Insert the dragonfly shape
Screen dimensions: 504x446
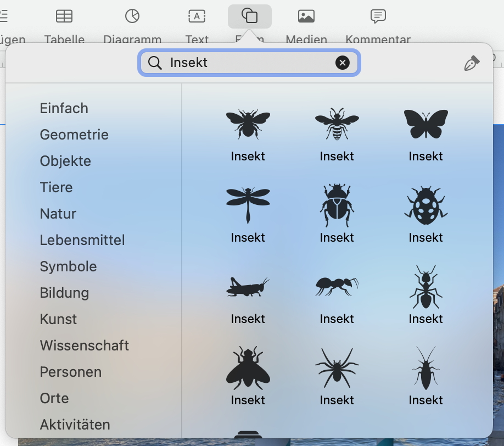tap(248, 205)
